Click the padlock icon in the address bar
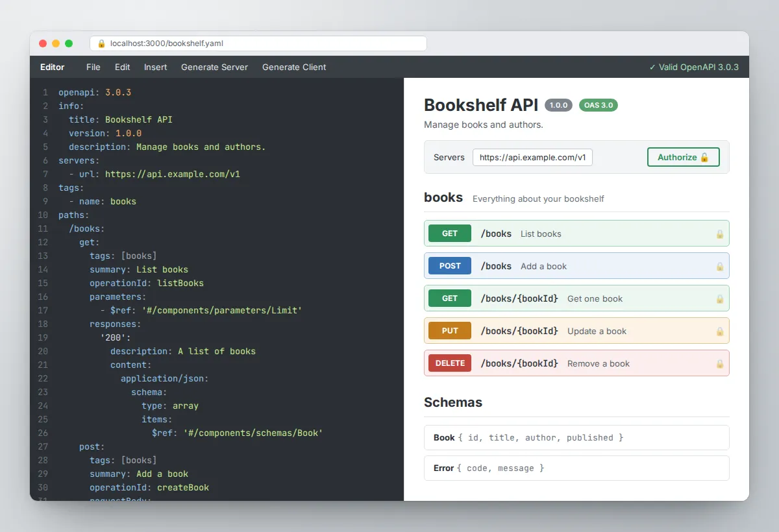 point(101,43)
